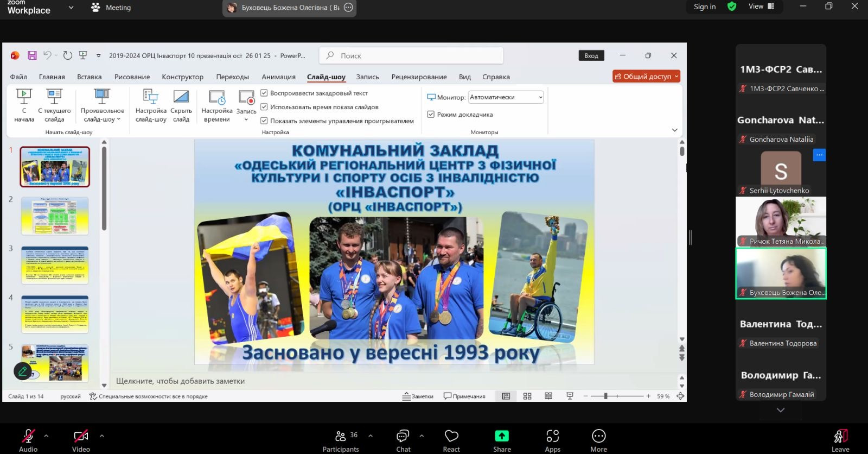The height and width of the screenshot is (454, 868).
Task: Switch to Slide Sorter view icon
Action: pyautogui.click(x=527, y=396)
